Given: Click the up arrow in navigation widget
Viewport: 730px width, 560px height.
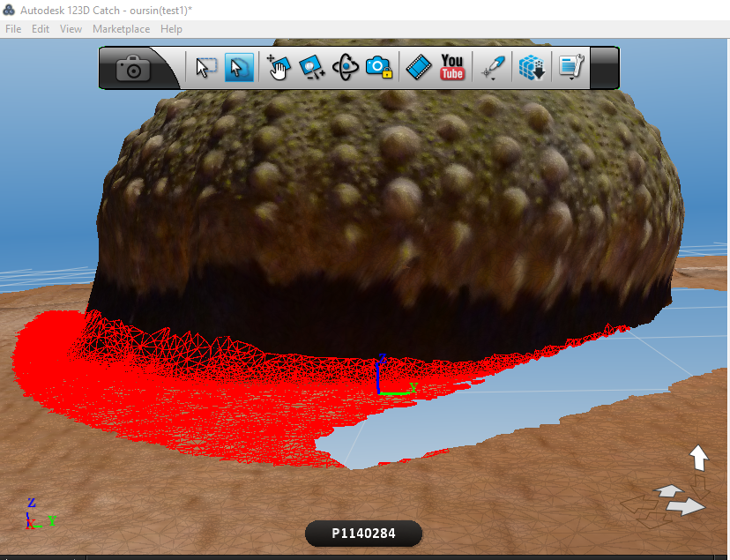Looking at the screenshot, I should [x=699, y=458].
